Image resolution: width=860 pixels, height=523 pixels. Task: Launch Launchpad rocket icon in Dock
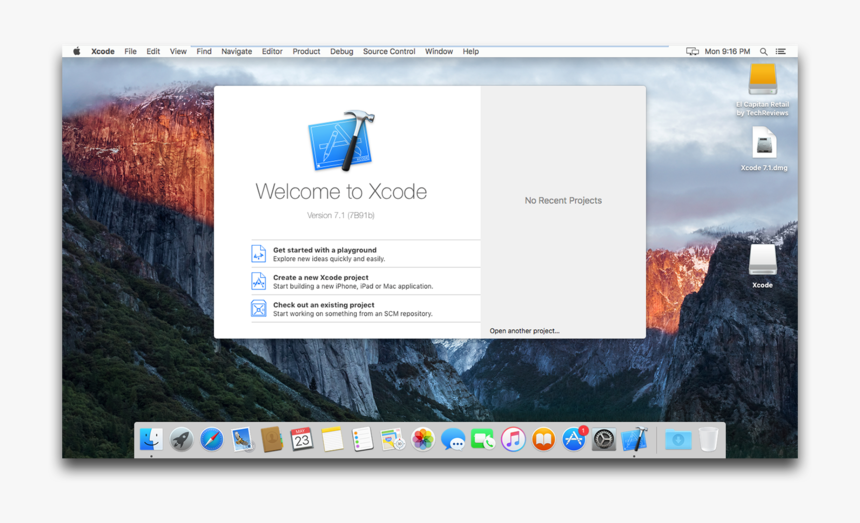point(181,439)
